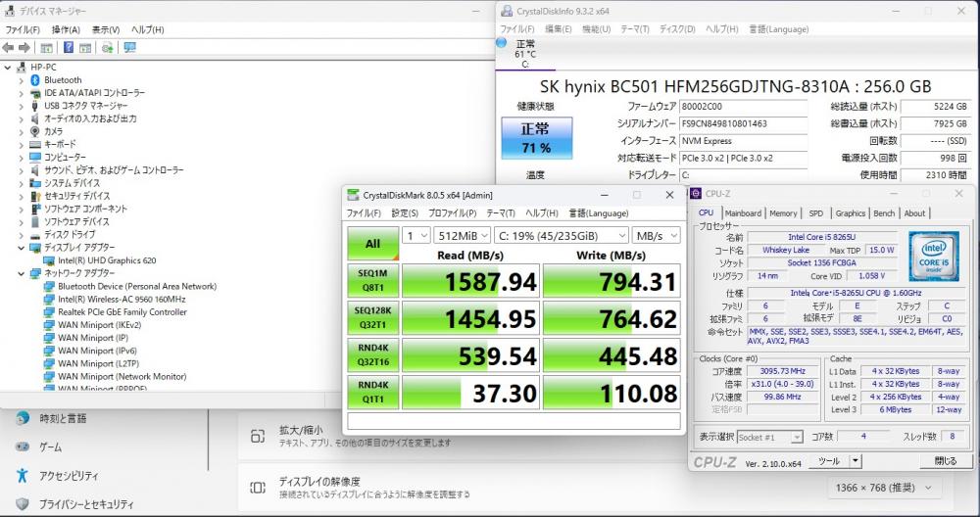The image size is (980, 517).
Task: Click the 拡大/縮小 scale icon in Settings
Action: click(x=258, y=436)
